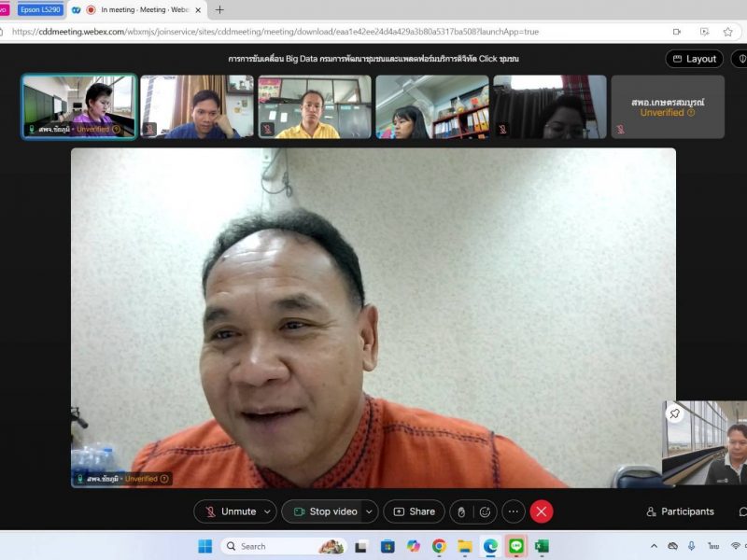Open Excel from the taskbar

tap(542, 546)
